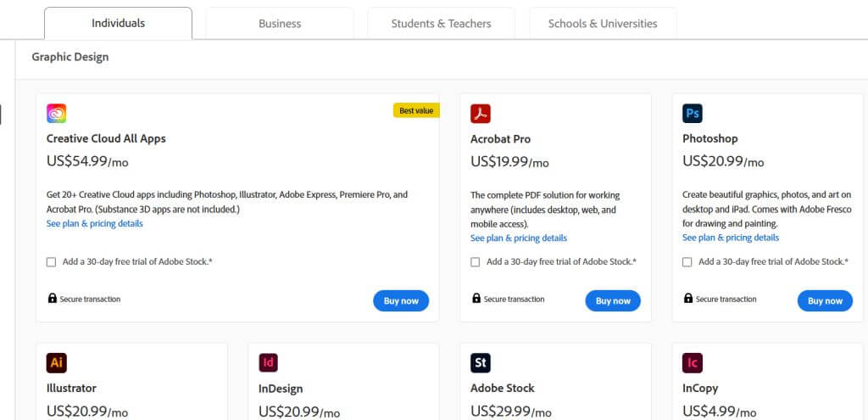Click the Acrobat Pro PDF icon
This screenshot has height=420, width=868.
pos(481,114)
